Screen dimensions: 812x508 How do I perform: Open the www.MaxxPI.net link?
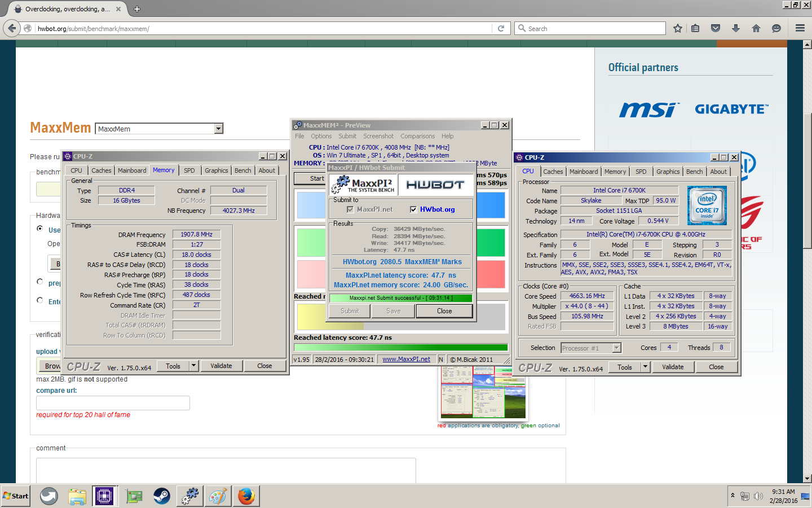pyautogui.click(x=406, y=360)
